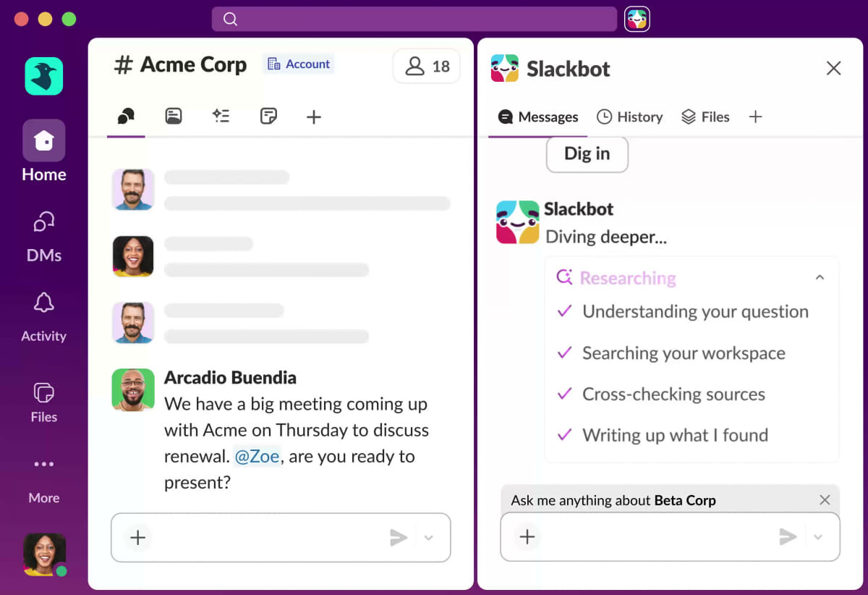868x595 pixels.
Task: Open your profile avatar at sidebar bottom
Action: (x=44, y=554)
